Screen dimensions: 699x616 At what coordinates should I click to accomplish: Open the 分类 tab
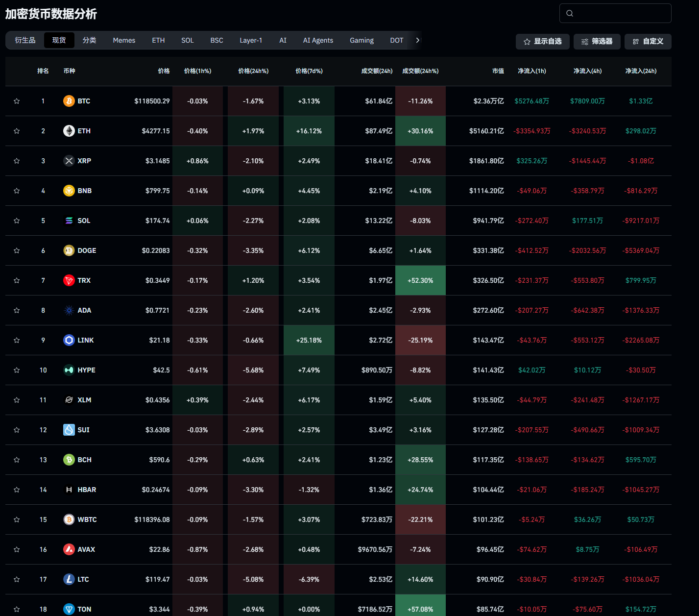coord(89,40)
